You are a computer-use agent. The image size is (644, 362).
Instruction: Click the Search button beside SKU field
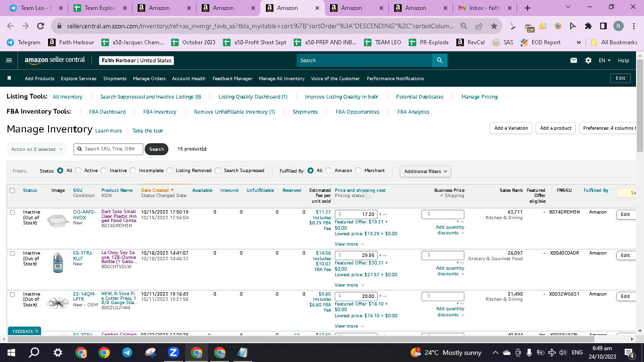(157, 149)
